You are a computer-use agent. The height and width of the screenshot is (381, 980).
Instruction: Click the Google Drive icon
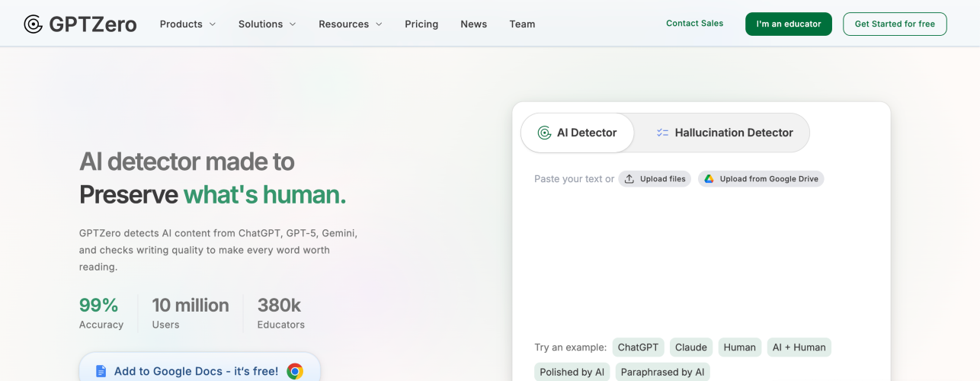pos(709,179)
